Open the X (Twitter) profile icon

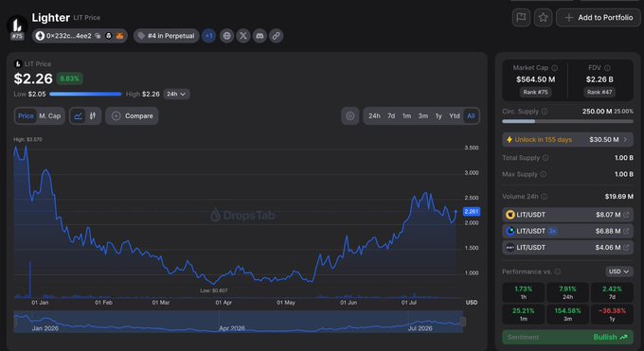[243, 36]
